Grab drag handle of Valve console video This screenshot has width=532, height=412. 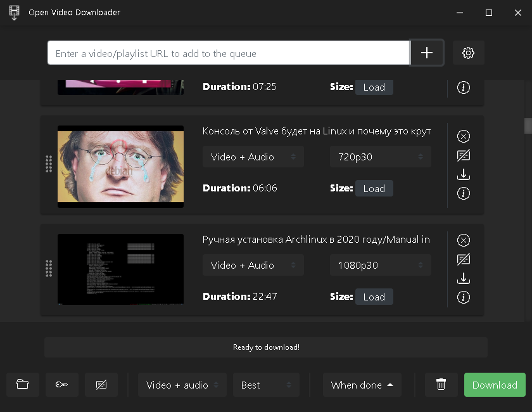click(49, 164)
